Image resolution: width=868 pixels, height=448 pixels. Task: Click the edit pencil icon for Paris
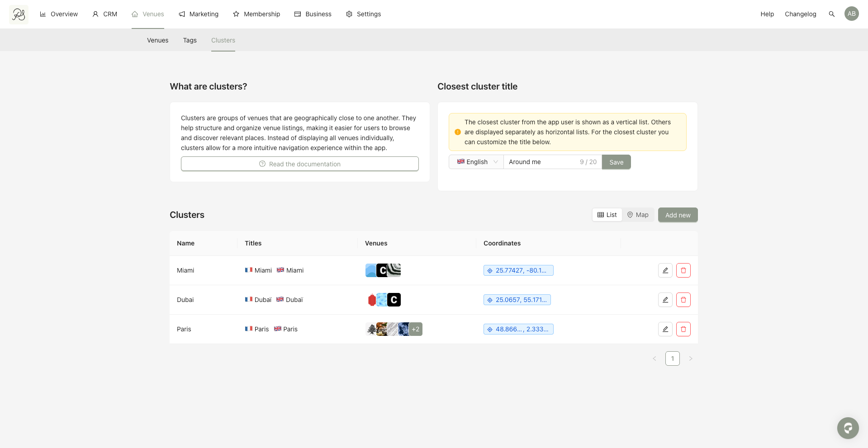(x=665, y=329)
